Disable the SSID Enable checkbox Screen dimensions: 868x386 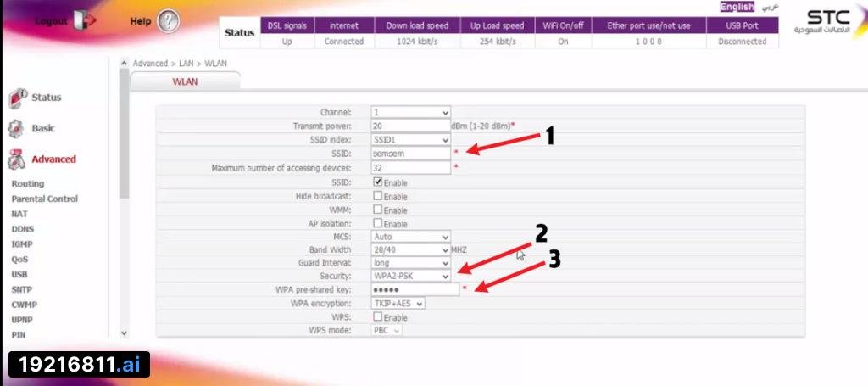(378, 182)
